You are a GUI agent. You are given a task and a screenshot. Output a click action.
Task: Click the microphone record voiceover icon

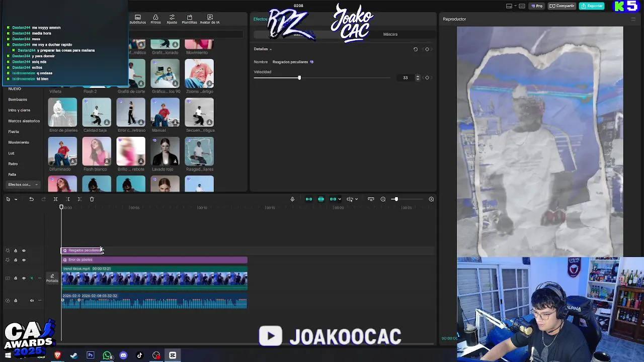click(292, 199)
